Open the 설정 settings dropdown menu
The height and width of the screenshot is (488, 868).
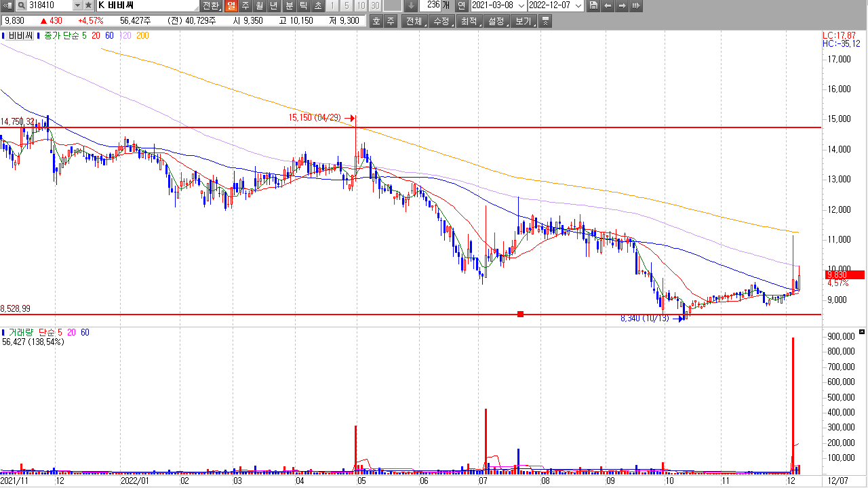coord(496,21)
